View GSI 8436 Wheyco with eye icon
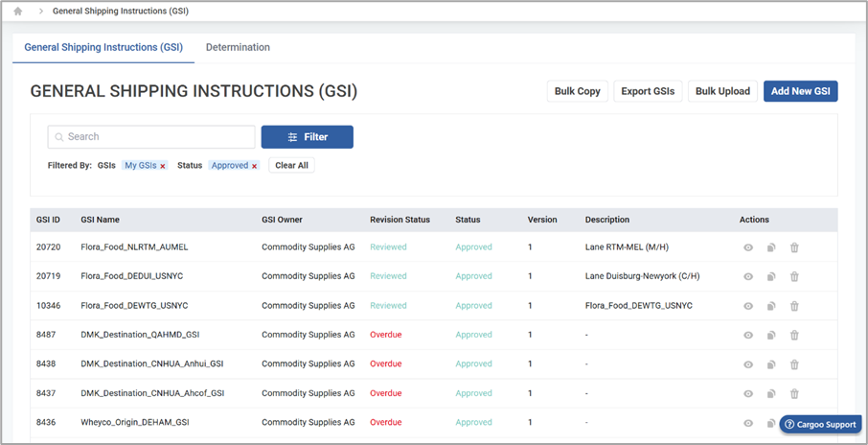The image size is (868, 445). coord(748,422)
